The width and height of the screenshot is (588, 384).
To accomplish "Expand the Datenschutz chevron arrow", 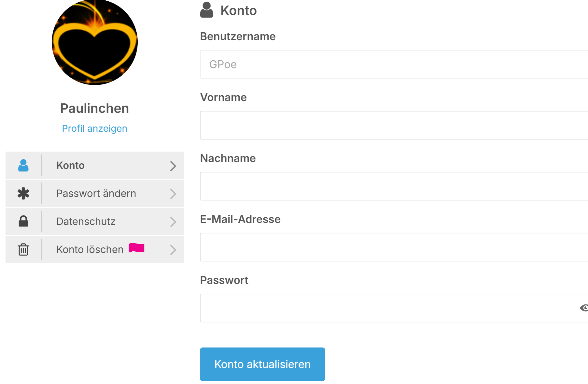I will 173,222.
